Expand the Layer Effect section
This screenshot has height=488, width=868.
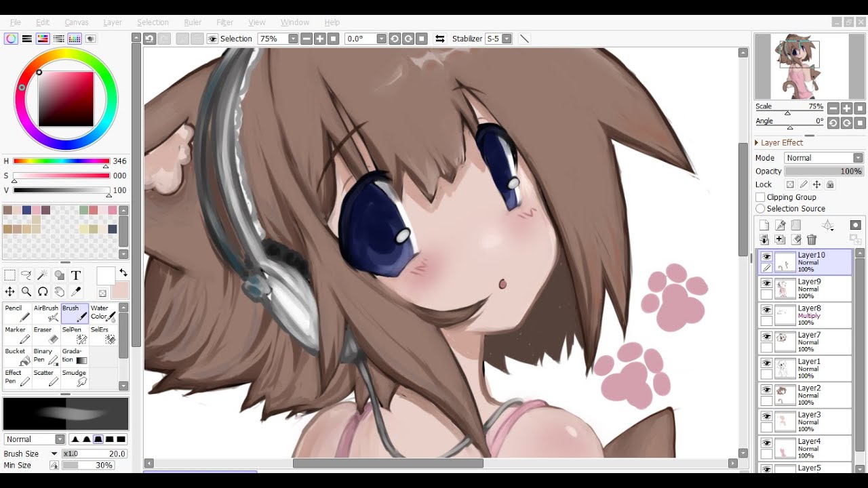[780, 143]
